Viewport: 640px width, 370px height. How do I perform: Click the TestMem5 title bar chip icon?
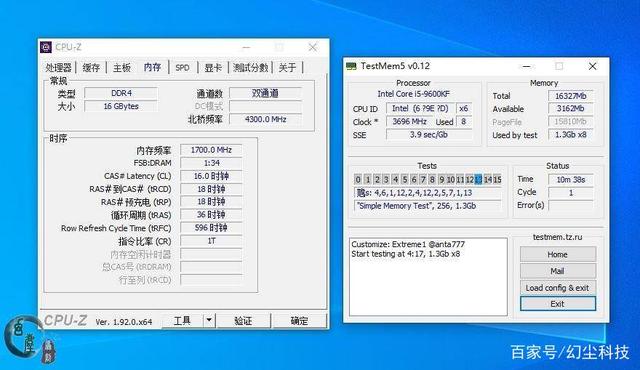tap(351, 66)
